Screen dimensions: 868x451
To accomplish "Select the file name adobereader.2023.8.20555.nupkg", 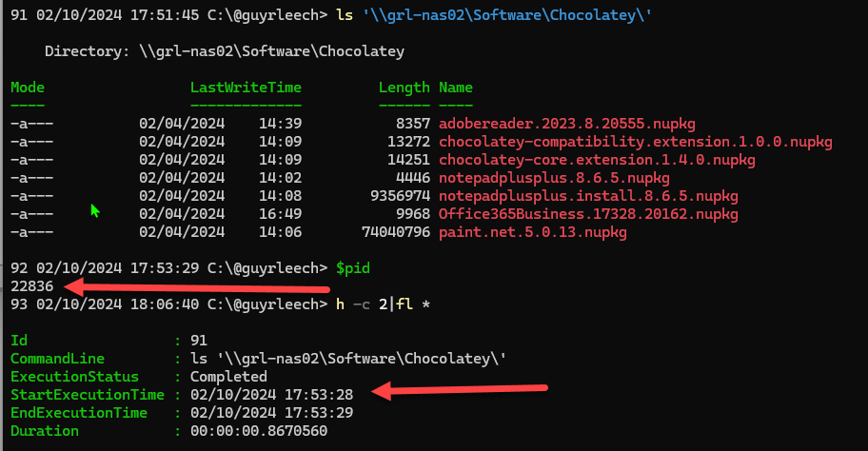I will (x=567, y=124).
